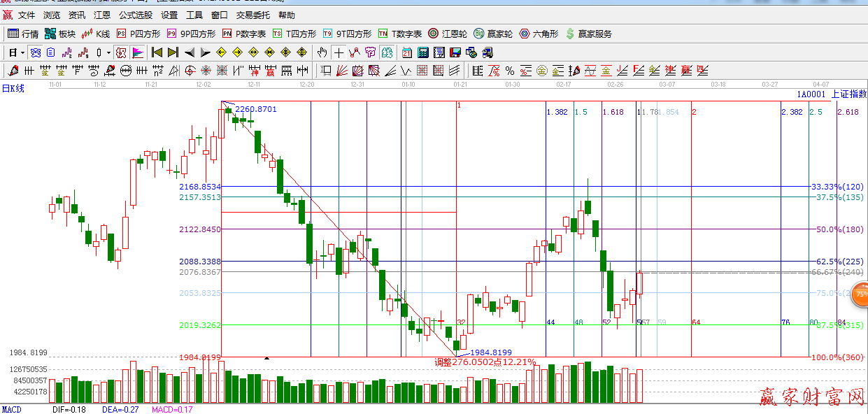Select the hand pan tool

[x=322, y=52]
